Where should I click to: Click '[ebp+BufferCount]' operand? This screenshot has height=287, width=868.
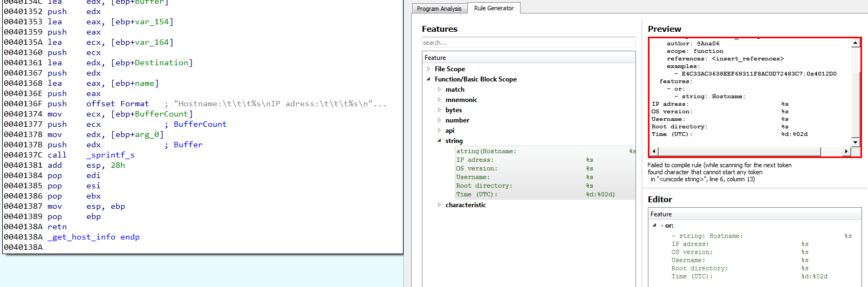tap(153, 114)
